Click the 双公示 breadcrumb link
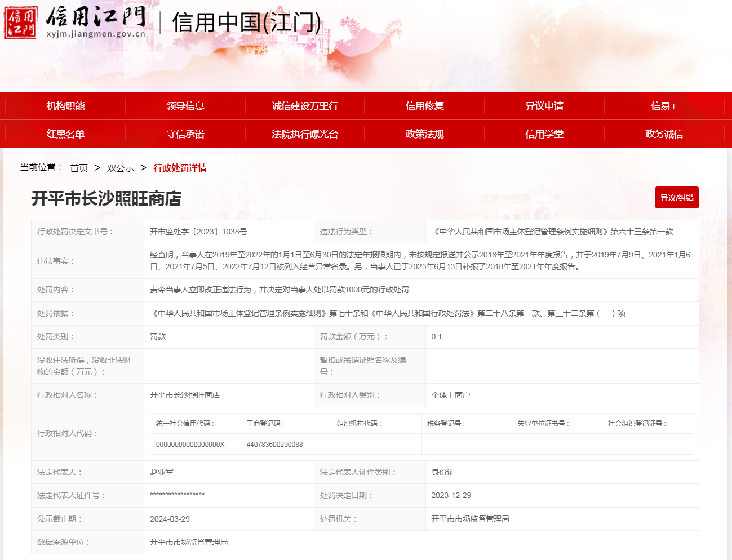Viewport: 732px width, 560px height. click(x=121, y=168)
